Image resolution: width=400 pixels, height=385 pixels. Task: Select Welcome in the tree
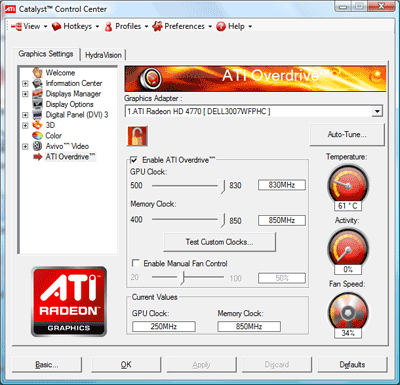[x=60, y=73]
